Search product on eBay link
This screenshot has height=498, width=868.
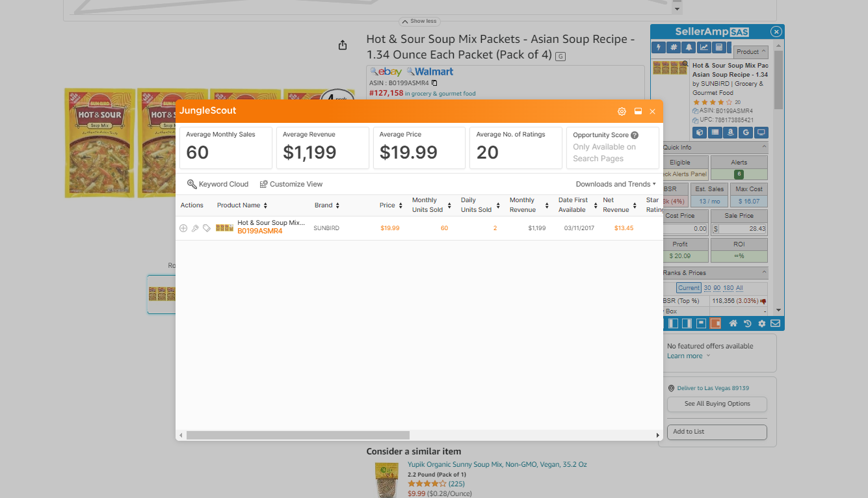tap(386, 72)
